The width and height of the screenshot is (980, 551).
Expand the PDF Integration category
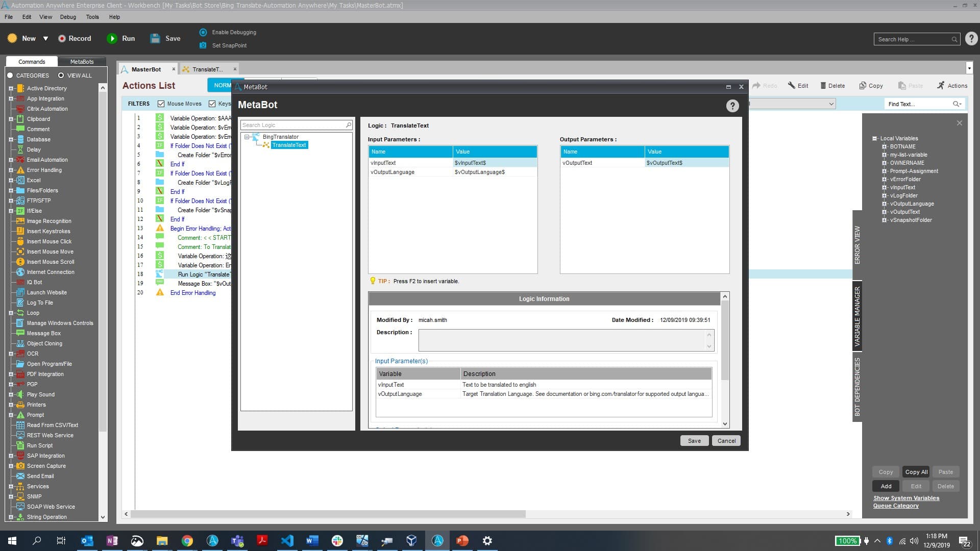(11, 374)
